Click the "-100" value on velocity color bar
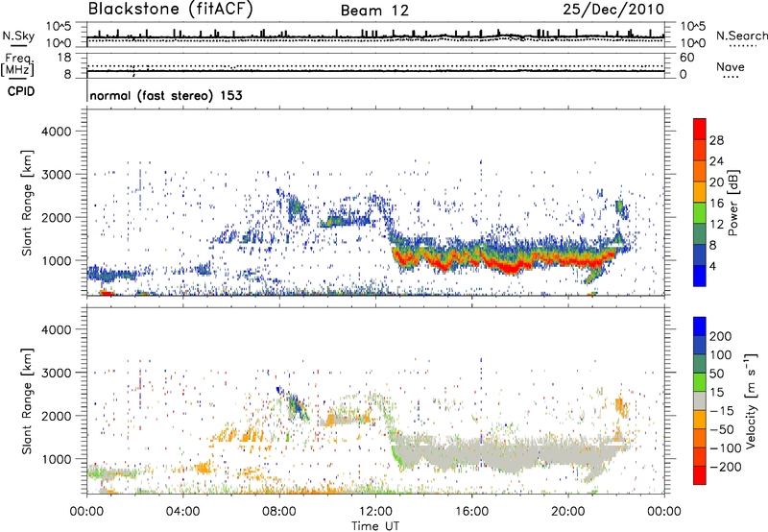Screen dimensions: 768x532 pyautogui.click(x=726, y=448)
